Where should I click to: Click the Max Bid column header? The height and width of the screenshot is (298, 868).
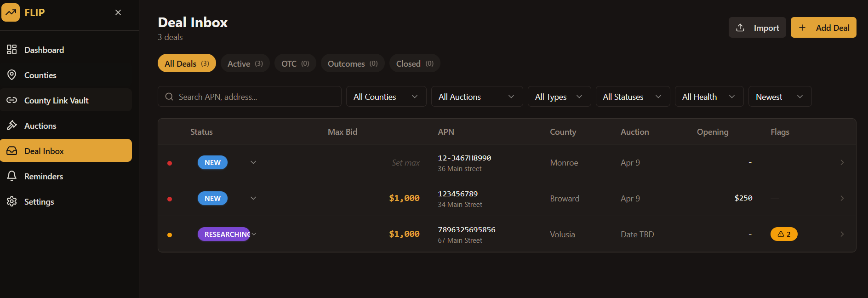(343, 132)
